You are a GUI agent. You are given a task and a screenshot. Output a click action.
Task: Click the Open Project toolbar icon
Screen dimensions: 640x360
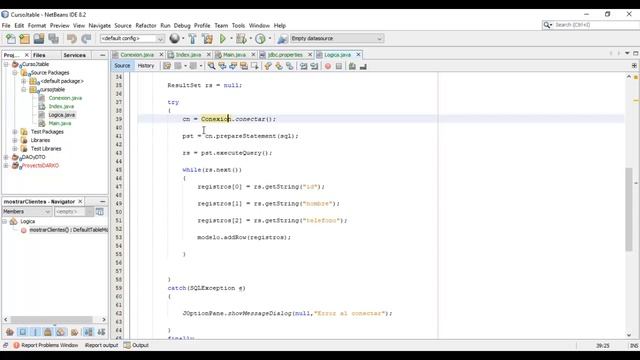point(39,39)
